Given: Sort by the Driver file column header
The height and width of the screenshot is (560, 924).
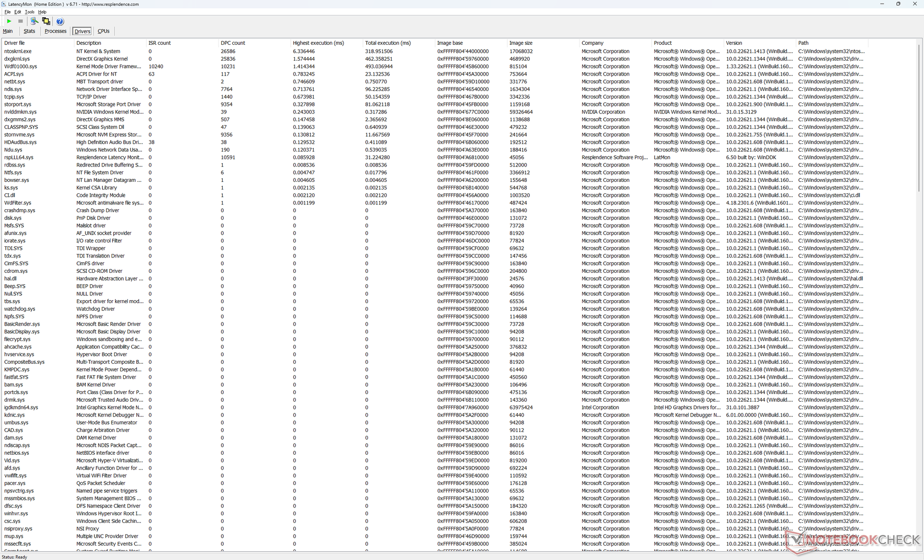Looking at the screenshot, I should (x=38, y=43).
